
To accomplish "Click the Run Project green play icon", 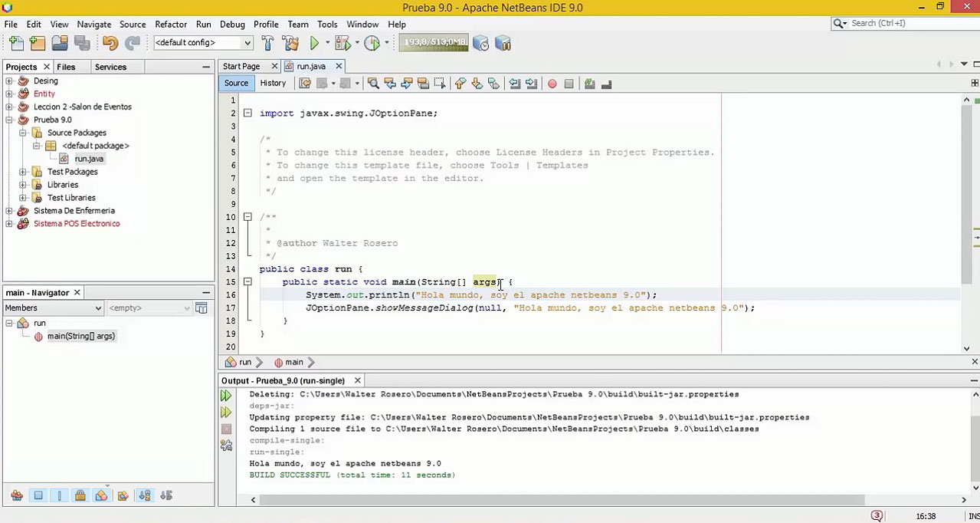I will coord(314,44).
